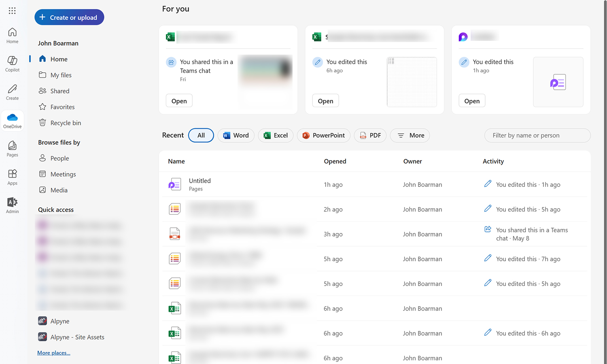Toggle the Excel file filter

click(x=276, y=135)
